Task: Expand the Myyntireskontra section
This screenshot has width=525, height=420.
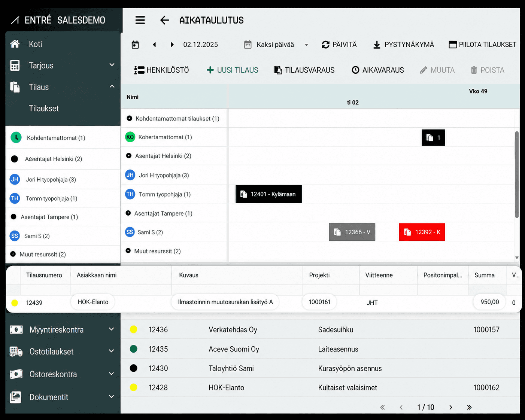Action: coord(63,330)
